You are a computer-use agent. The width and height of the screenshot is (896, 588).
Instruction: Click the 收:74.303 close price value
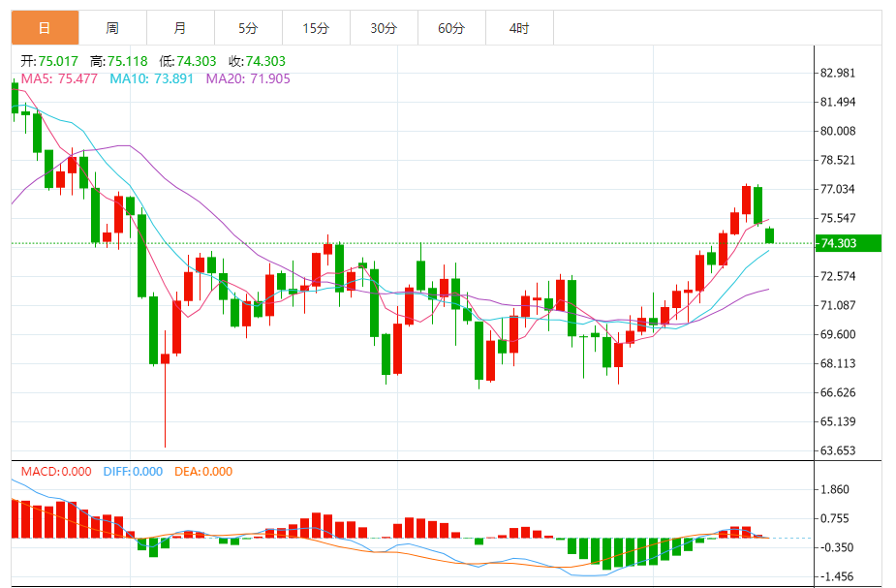(x=257, y=61)
